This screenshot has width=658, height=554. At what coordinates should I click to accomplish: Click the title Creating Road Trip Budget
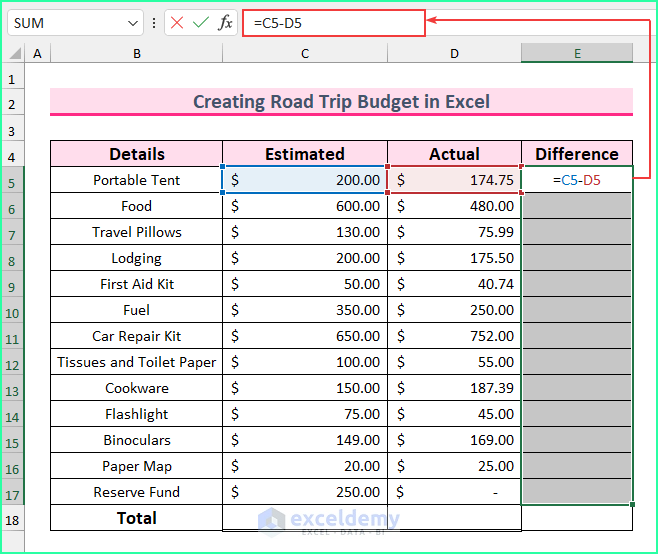pyautogui.click(x=341, y=101)
